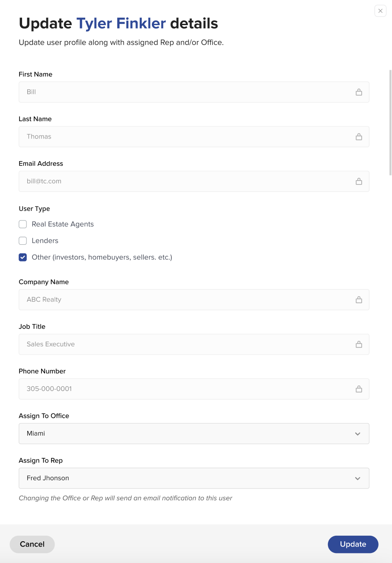The width and height of the screenshot is (392, 563).
Task: Click the lock icon in Last Name field
Action: pyautogui.click(x=359, y=137)
